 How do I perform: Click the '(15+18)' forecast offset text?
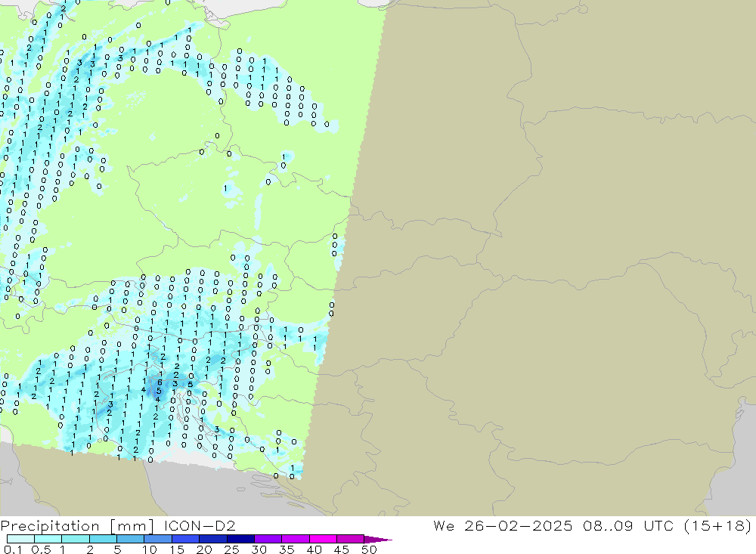pyautogui.click(x=718, y=525)
